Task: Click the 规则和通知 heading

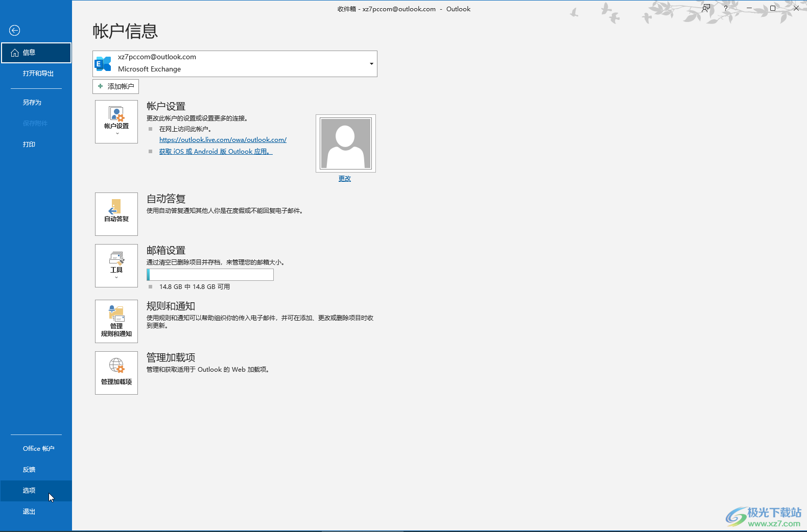Action: pyautogui.click(x=171, y=306)
